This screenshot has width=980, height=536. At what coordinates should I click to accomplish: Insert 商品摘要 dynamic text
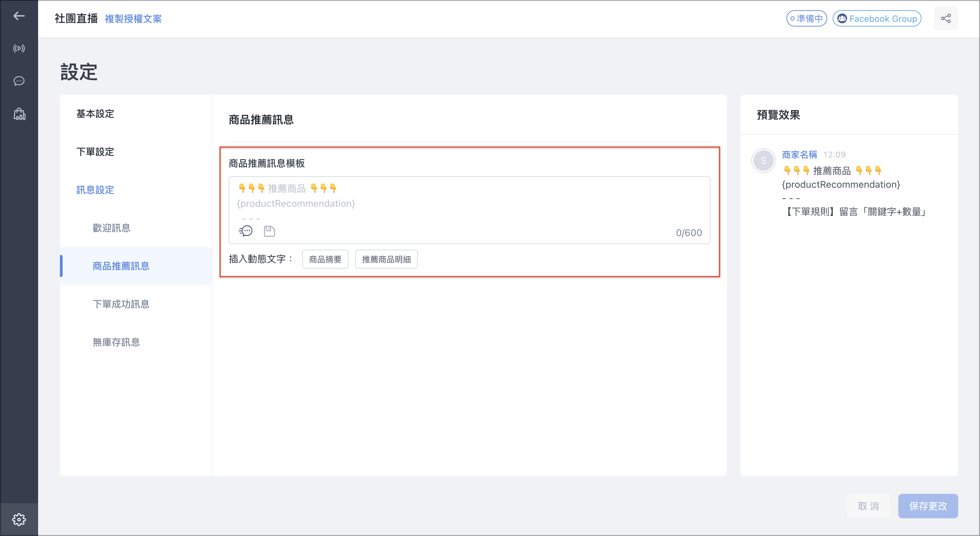tap(325, 259)
